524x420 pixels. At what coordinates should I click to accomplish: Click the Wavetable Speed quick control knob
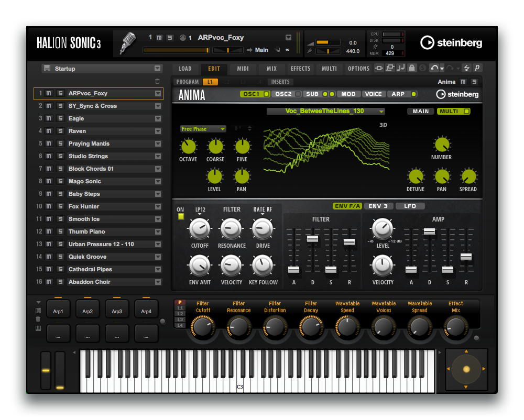[x=347, y=326]
